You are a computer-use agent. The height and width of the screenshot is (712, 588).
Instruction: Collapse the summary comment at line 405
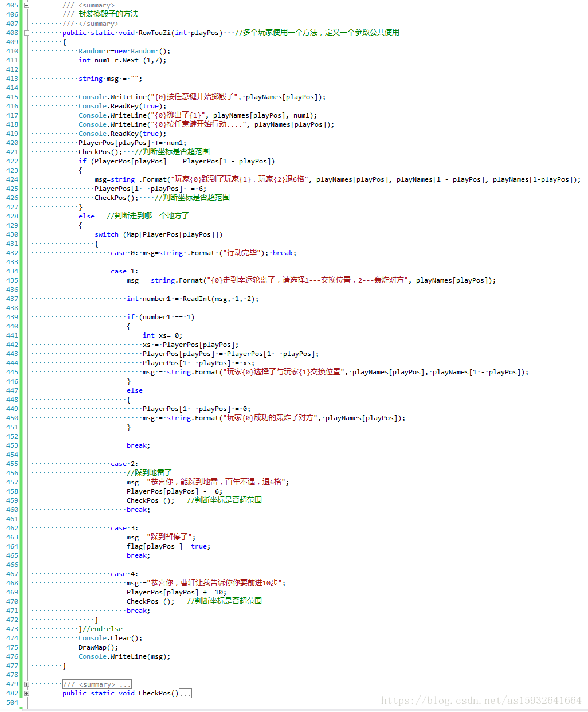(26, 5)
